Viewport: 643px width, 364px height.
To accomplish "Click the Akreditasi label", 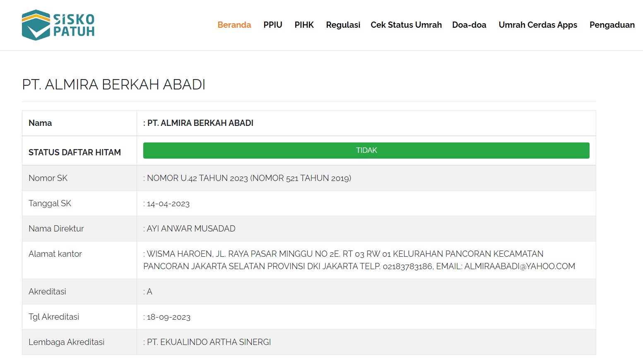I will pos(47,292).
